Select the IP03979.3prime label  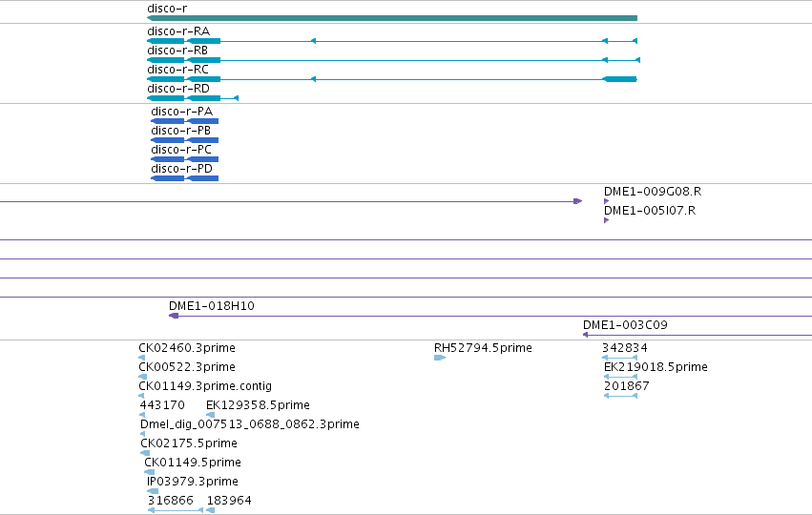[193, 482]
